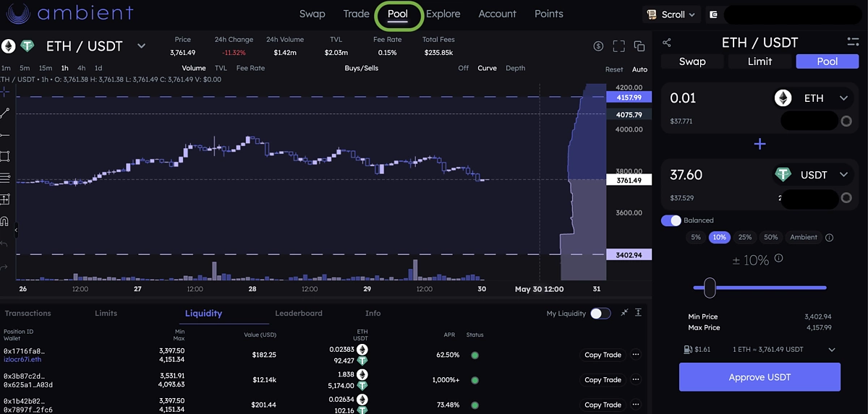Select the trend line drawing tool
868x414 pixels.
[5, 113]
